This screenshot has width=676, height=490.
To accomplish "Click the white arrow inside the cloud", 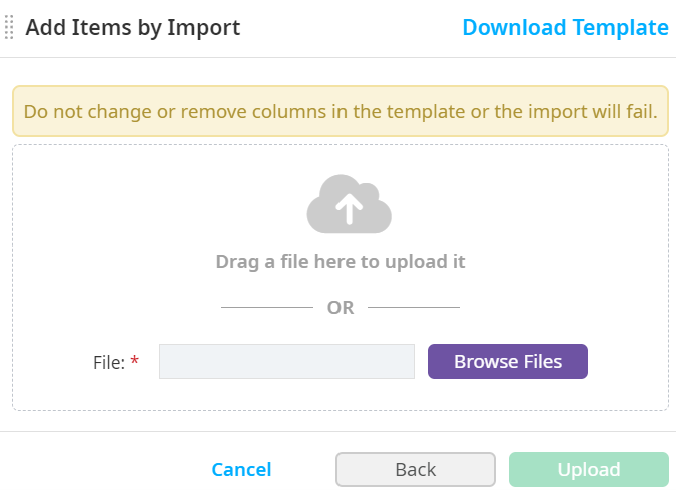I will pyautogui.click(x=348, y=207).
